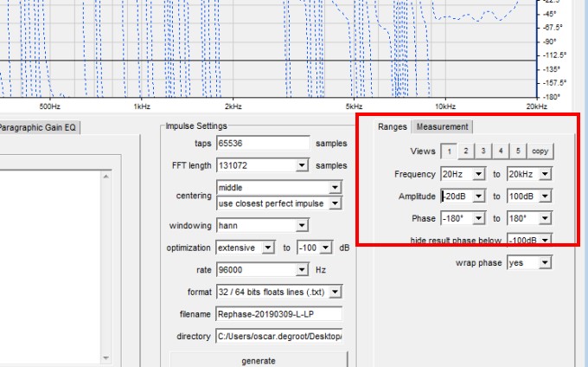
Task: Select view preset 3
Action: [483, 151]
